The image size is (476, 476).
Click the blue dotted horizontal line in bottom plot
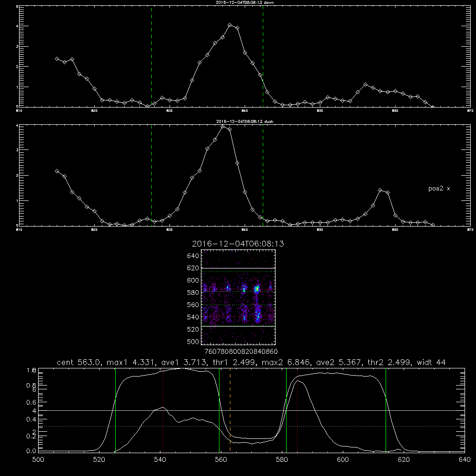pyautogui.click(x=251, y=426)
